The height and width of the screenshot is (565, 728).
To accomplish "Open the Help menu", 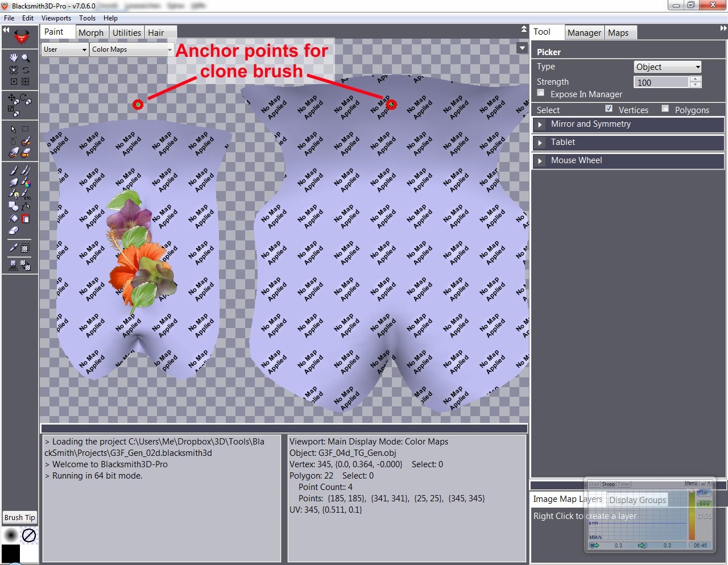I will tap(110, 18).
